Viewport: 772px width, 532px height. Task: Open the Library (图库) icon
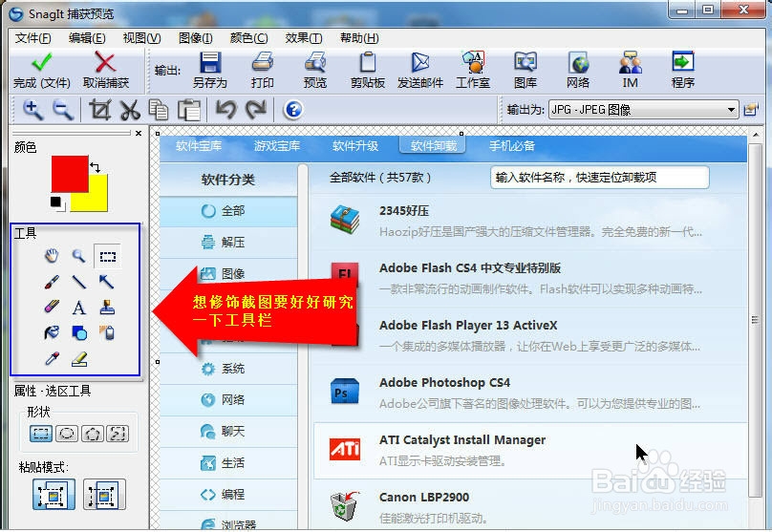coord(525,62)
